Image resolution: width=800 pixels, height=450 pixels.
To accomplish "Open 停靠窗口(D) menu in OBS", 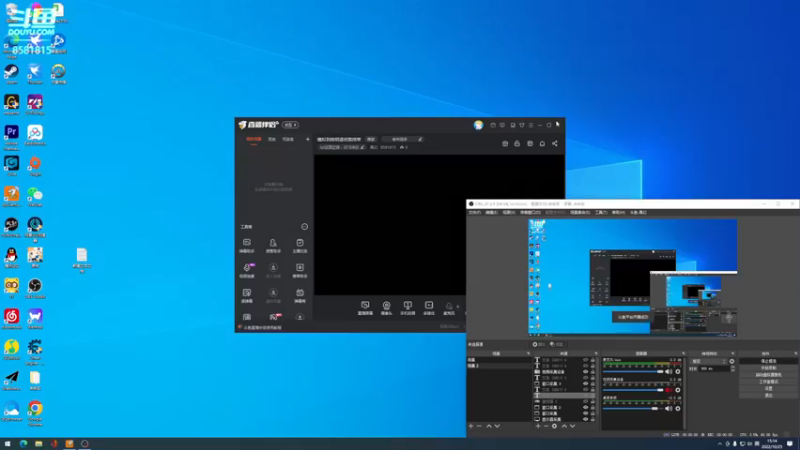I will coord(530,212).
